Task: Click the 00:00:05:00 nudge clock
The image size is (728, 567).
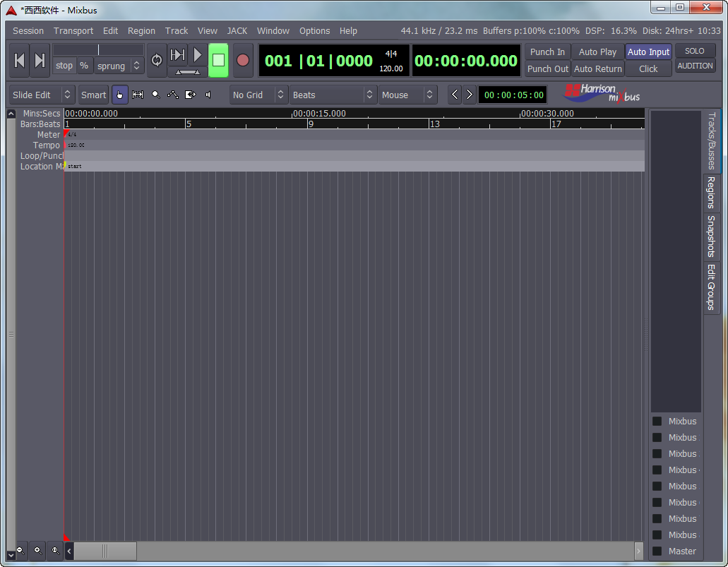Action: tap(513, 95)
